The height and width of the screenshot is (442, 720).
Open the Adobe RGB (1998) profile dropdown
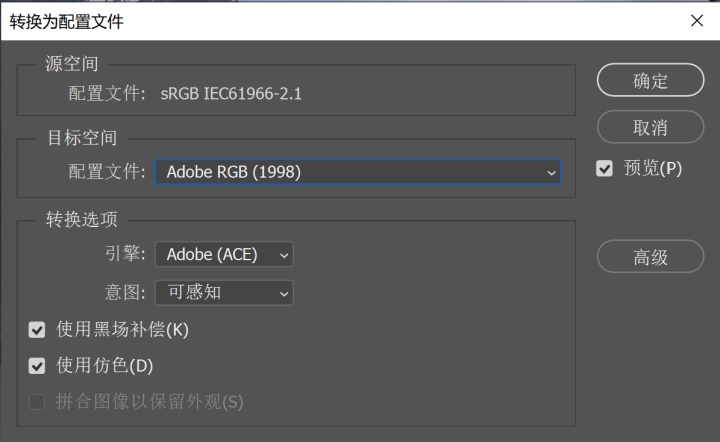(x=358, y=172)
